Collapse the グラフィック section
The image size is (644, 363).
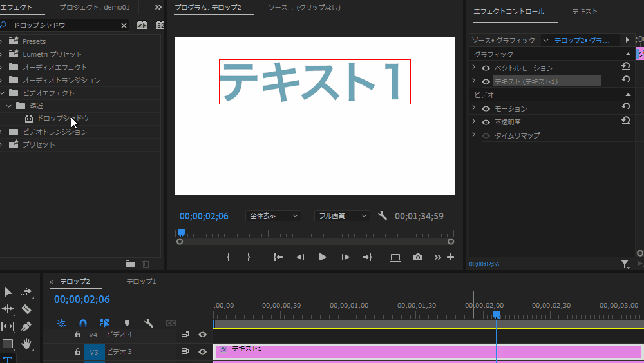click(x=628, y=54)
